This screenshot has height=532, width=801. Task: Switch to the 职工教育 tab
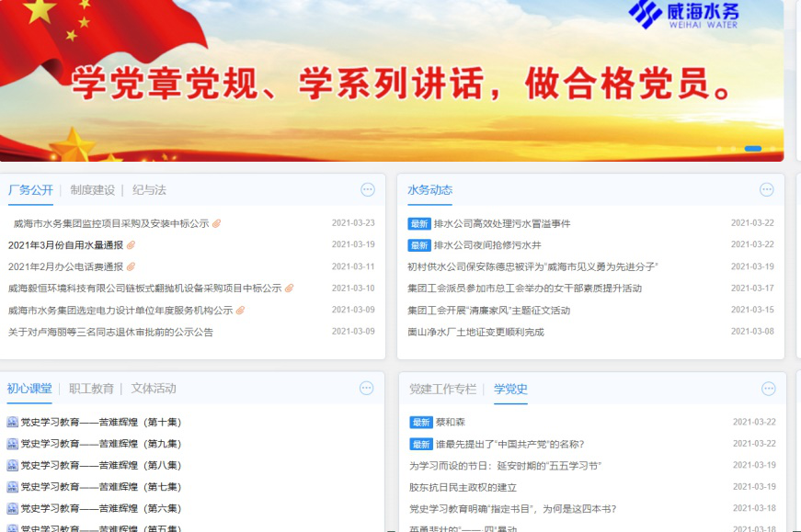pyautogui.click(x=91, y=389)
